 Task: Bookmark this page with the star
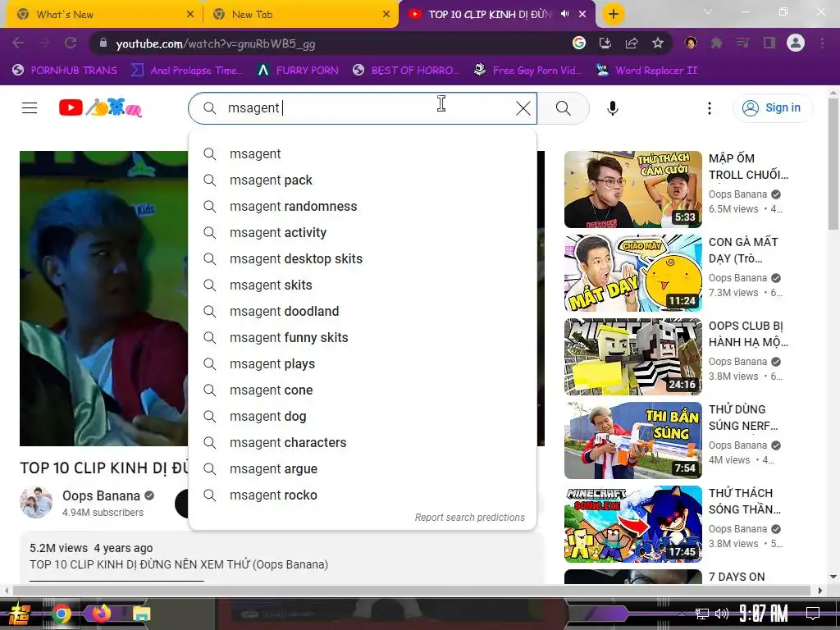point(658,43)
